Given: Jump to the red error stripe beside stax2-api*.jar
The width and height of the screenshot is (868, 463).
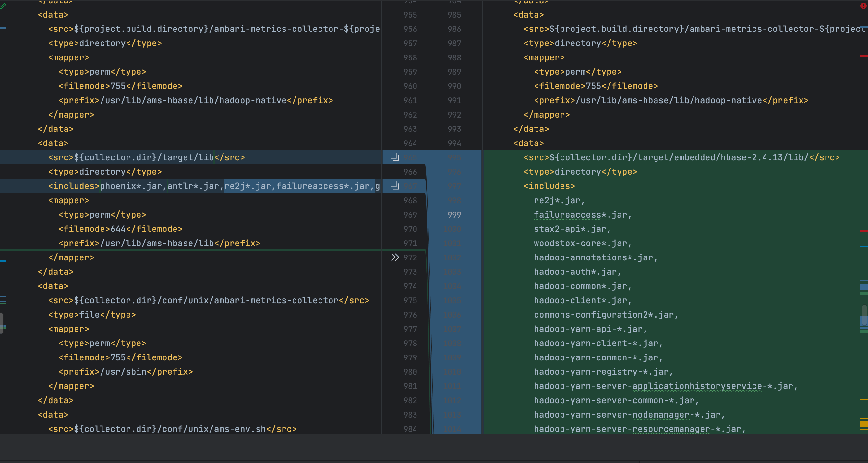Looking at the screenshot, I should tap(863, 231).
